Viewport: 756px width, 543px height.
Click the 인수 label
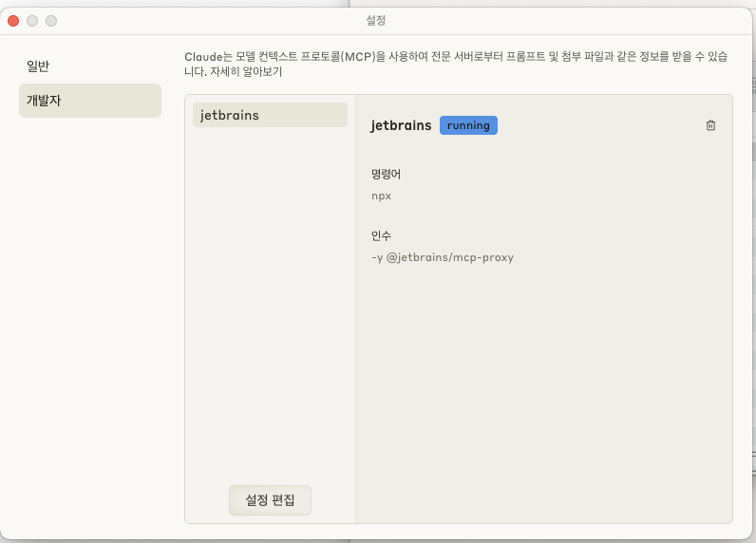[381, 235]
